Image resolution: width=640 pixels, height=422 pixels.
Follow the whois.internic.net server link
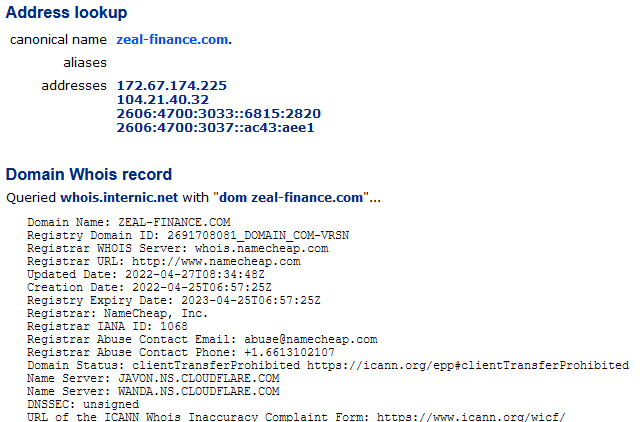(119, 198)
